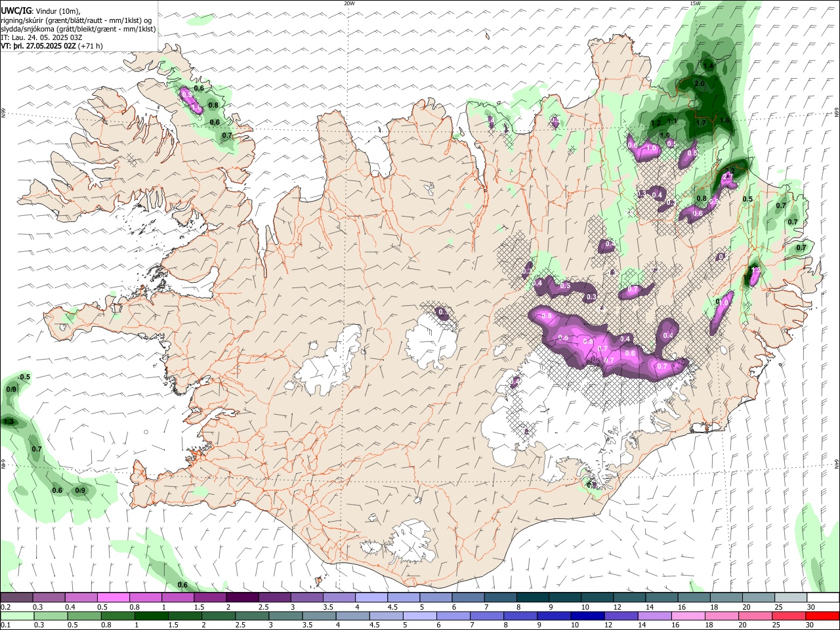The height and width of the screenshot is (630, 840).
Task: Pick the darkest purple 2 snow legend swatch
Action: (242, 598)
